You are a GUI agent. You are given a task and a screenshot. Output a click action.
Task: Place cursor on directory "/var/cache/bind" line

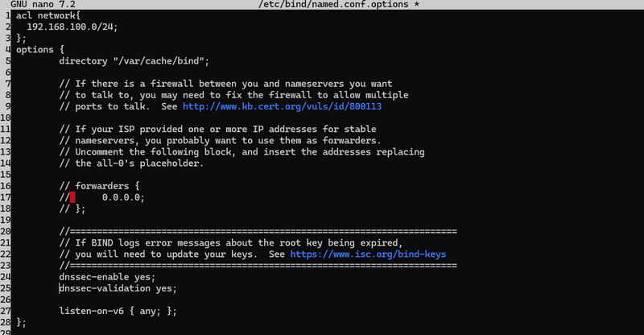134,61
